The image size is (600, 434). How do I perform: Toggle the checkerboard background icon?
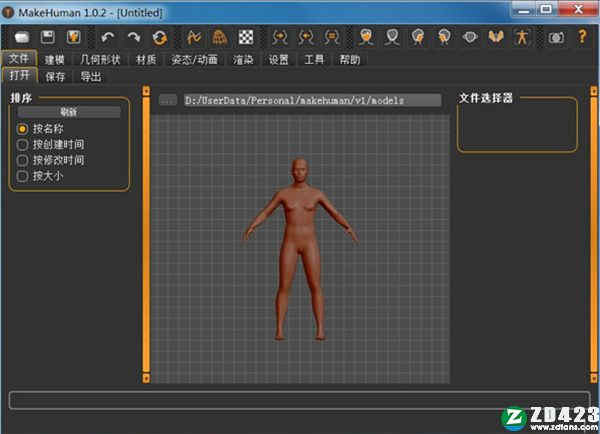point(246,38)
